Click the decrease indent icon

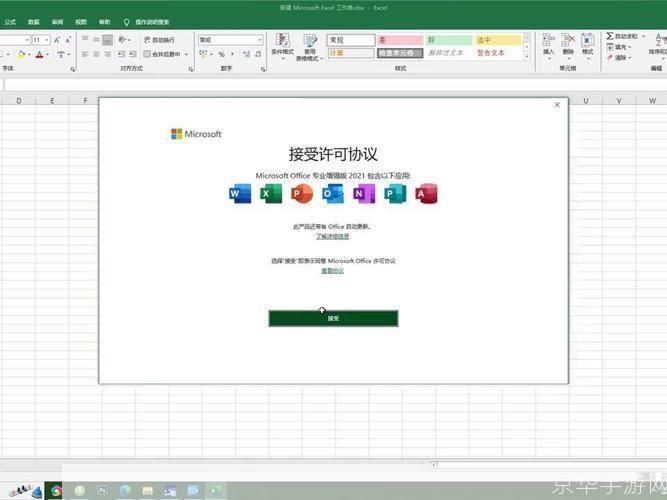coord(122,54)
